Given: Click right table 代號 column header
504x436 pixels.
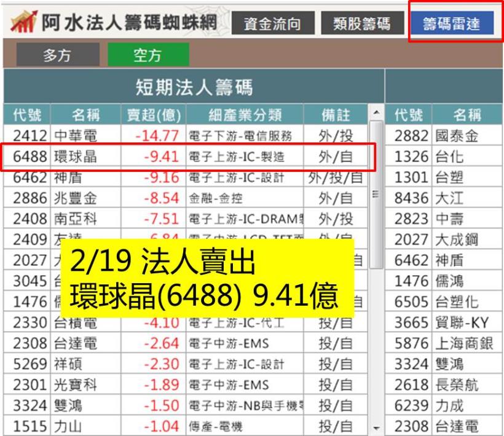Looking at the screenshot, I should tap(409, 115).
